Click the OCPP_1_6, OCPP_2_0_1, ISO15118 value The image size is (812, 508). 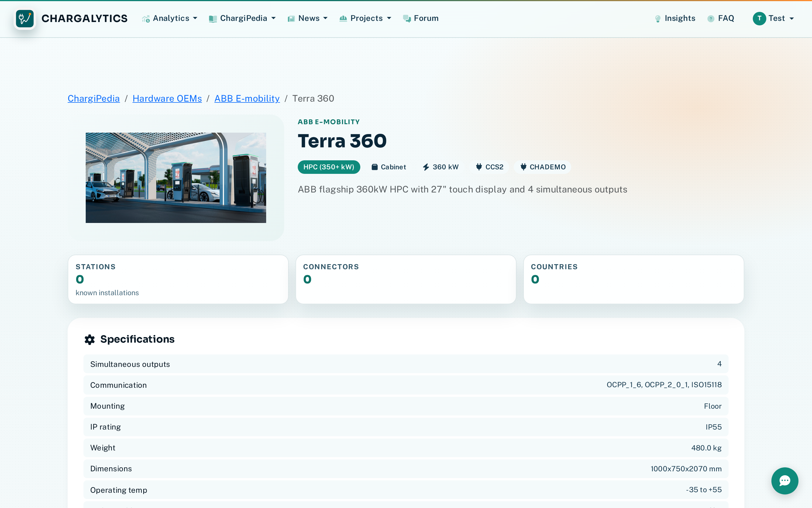click(664, 385)
